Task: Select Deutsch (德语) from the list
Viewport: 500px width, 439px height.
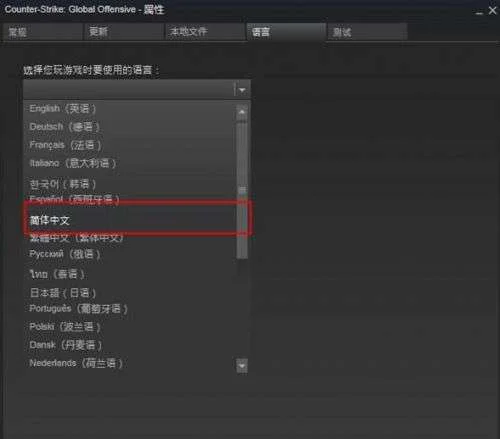Action: coord(65,127)
